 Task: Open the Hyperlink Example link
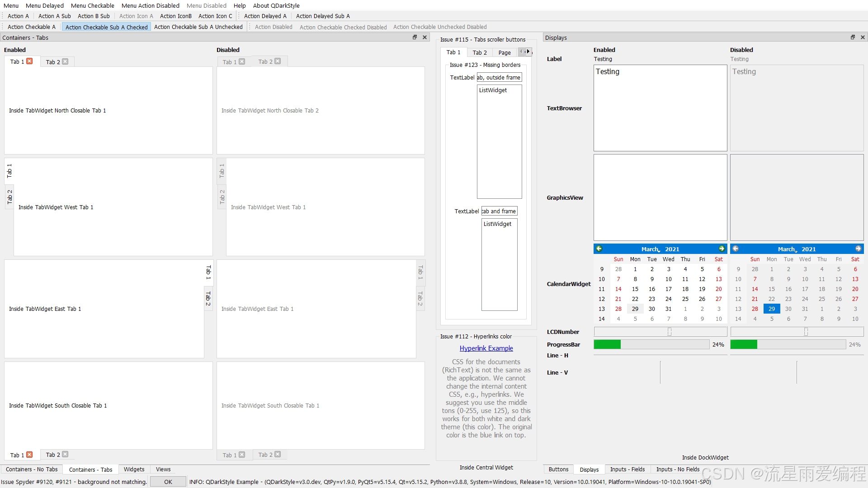[x=486, y=348]
